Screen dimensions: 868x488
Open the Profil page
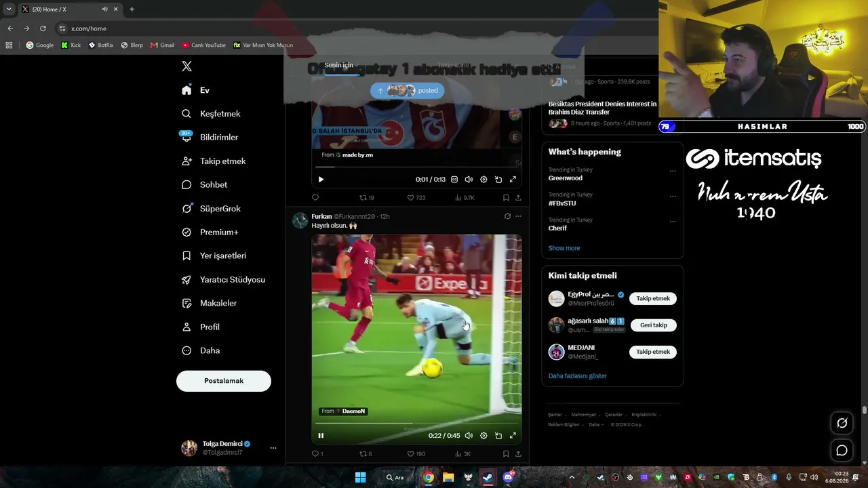click(200, 327)
